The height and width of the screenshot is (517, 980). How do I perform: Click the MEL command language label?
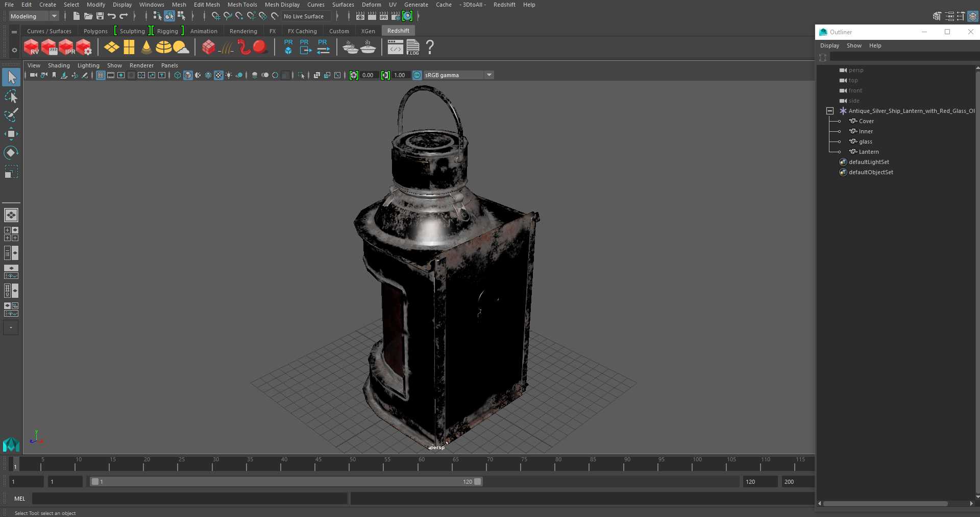[20, 499]
